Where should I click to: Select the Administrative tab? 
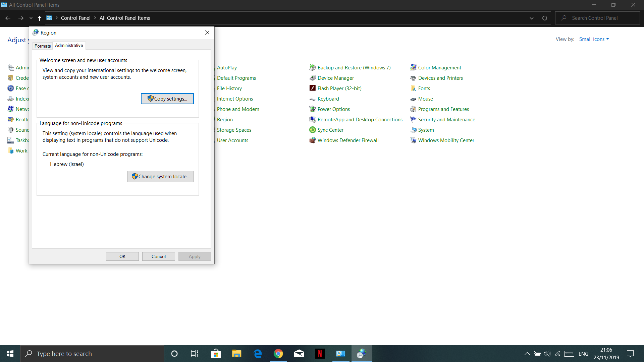point(69,45)
